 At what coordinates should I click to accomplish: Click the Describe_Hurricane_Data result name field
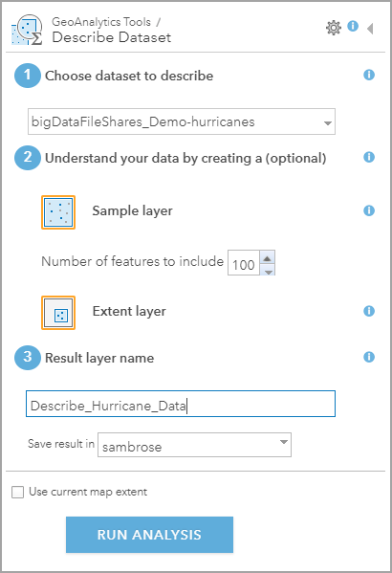[x=181, y=404]
